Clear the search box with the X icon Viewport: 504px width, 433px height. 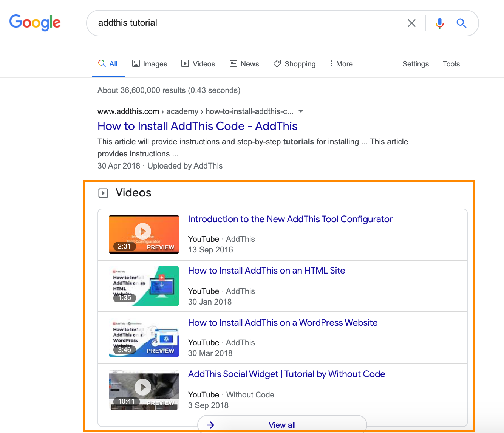(412, 23)
